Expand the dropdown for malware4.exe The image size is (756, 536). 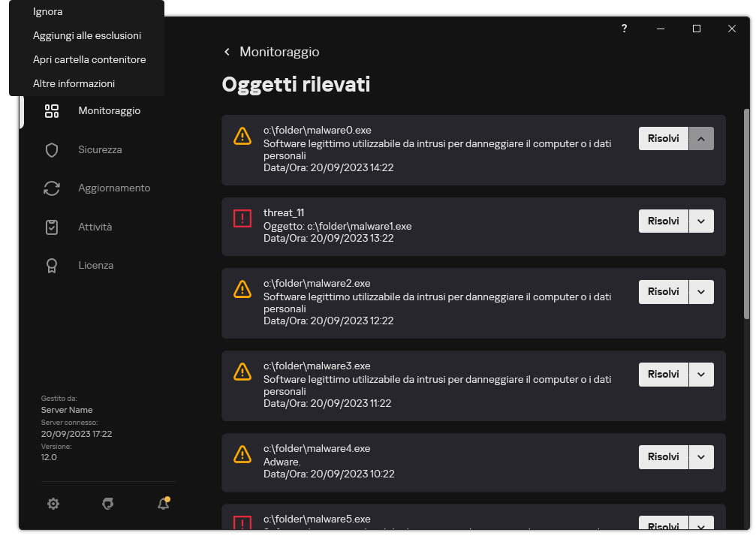click(701, 456)
